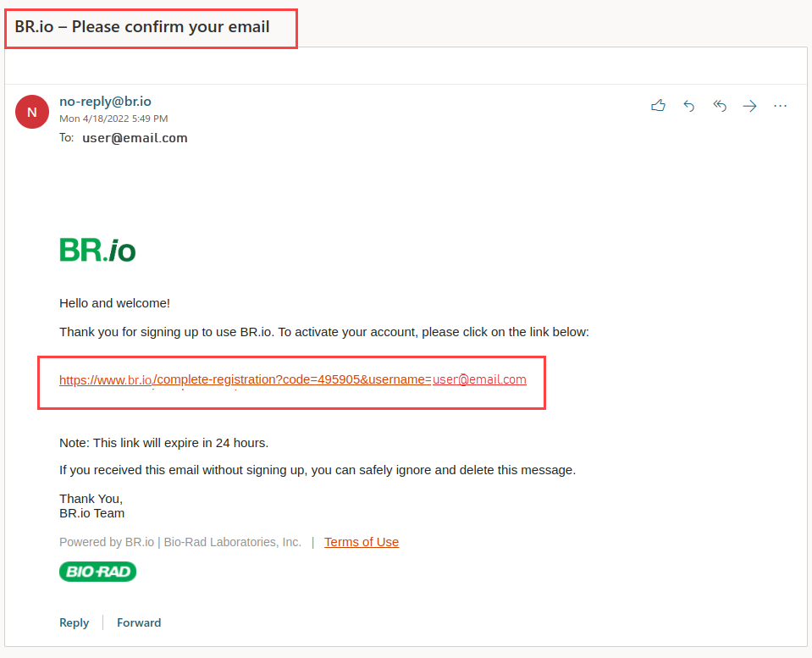The image size is (812, 658).
Task: Click the Reply button at the bottom
Action: (x=74, y=622)
